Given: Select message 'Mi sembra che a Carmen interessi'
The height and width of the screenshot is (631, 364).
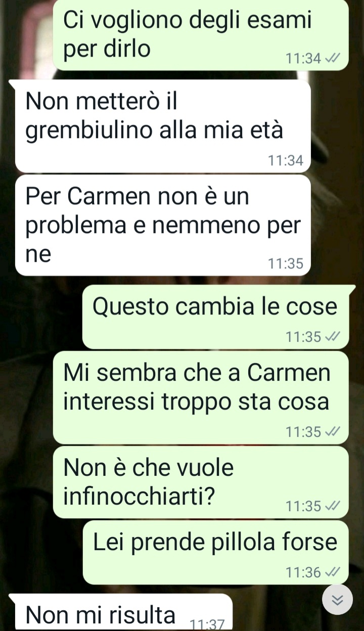Looking at the screenshot, I should click(x=201, y=398).
